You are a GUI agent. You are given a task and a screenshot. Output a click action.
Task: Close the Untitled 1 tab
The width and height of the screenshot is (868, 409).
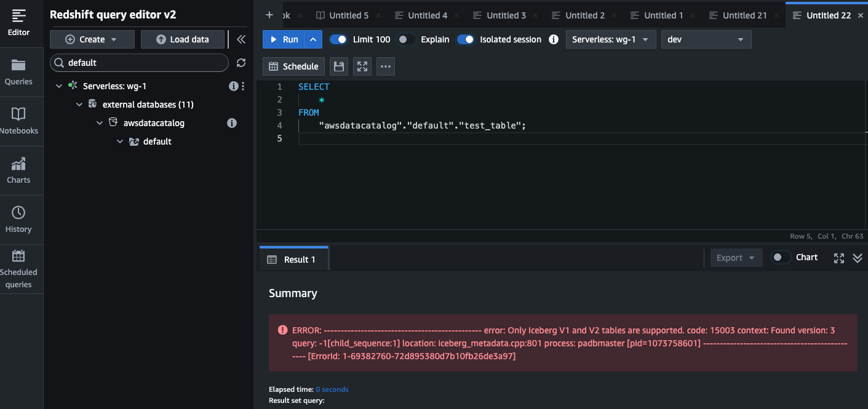(693, 15)
